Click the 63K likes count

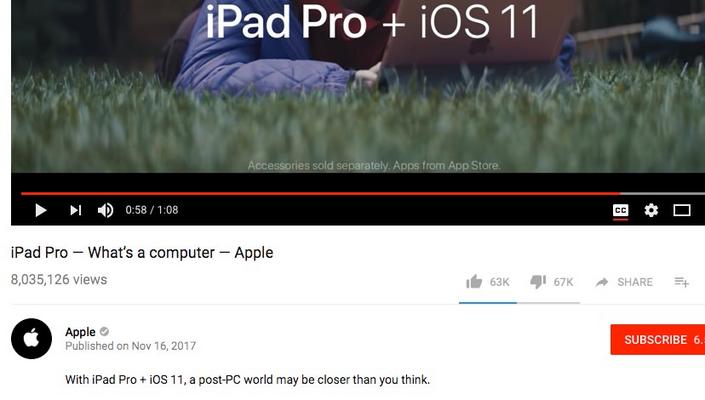pyautogui.click(x=500, y=282)
